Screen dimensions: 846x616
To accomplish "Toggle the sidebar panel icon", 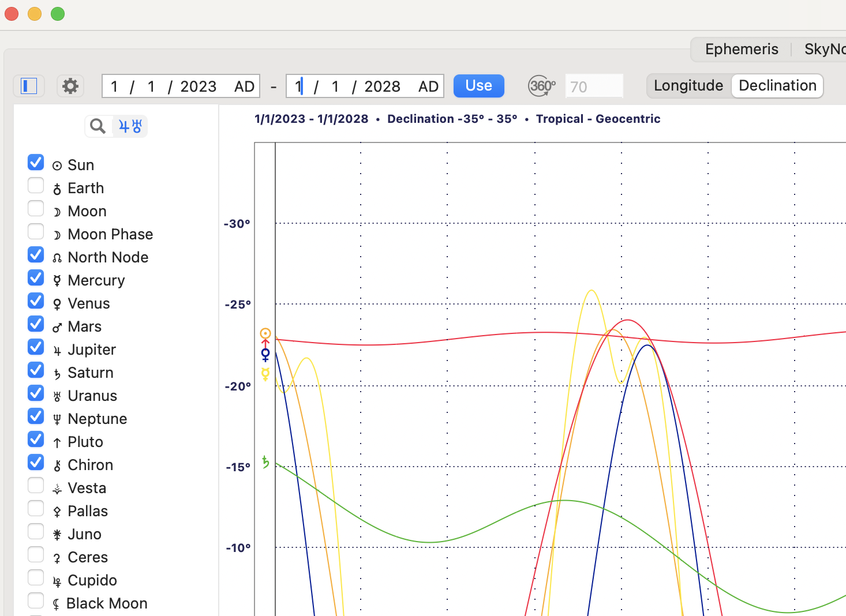I will point(29,85).
